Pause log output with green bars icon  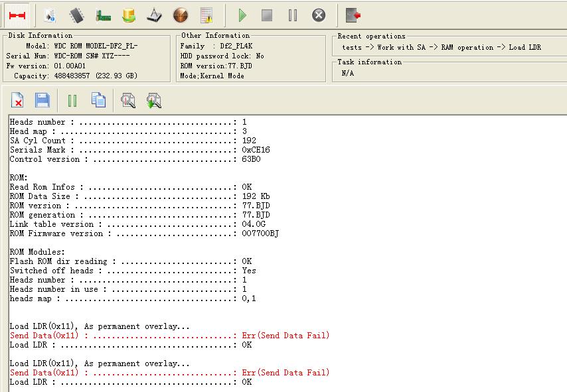tap(72, 101)
